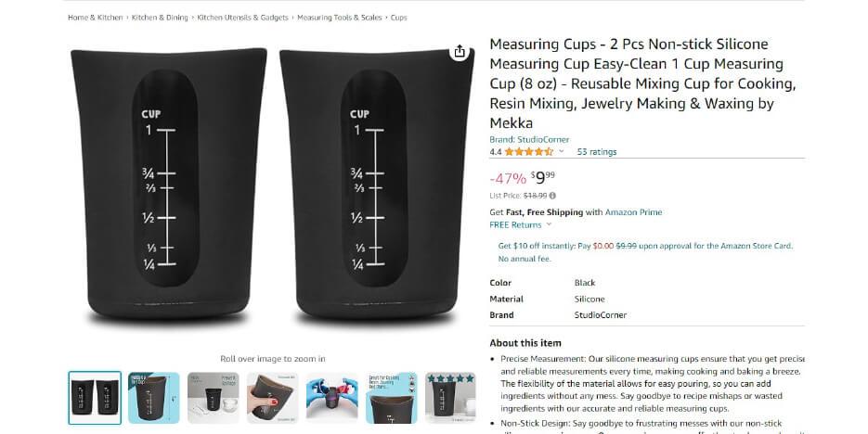Visit the StudioCorner brand link
This screenshot has width=868, height=434.
pyautogui.click(x=529, y=139)
